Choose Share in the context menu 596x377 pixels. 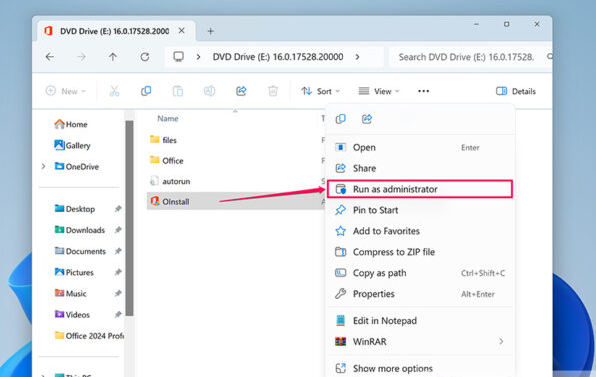tap(420, 168)
